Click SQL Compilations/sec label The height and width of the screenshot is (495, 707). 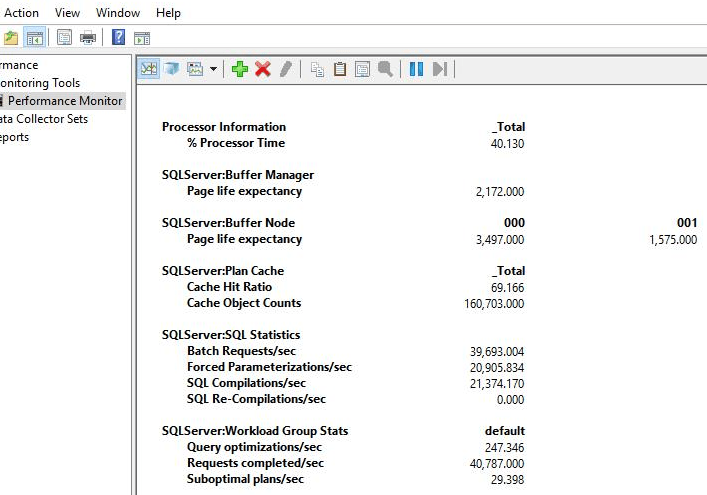click(246, 383)
